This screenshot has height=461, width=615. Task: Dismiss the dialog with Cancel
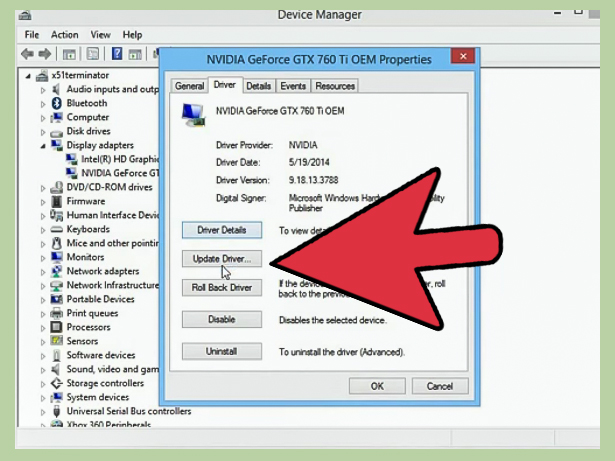pyautogui.click(x=440, y=386)
